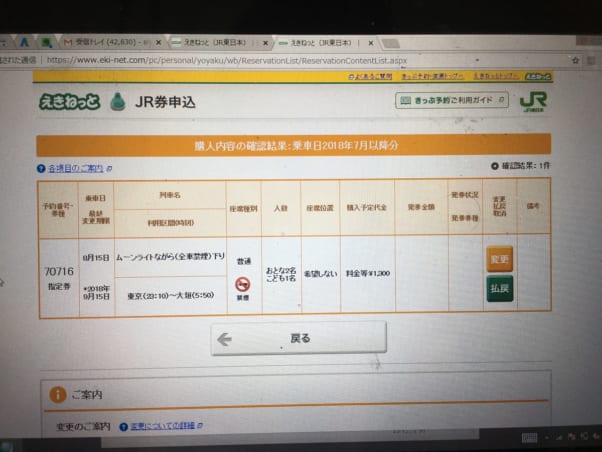This screenshot has height=452, width=602.
Task: Open a new browser tab
Action: [391, 43]
